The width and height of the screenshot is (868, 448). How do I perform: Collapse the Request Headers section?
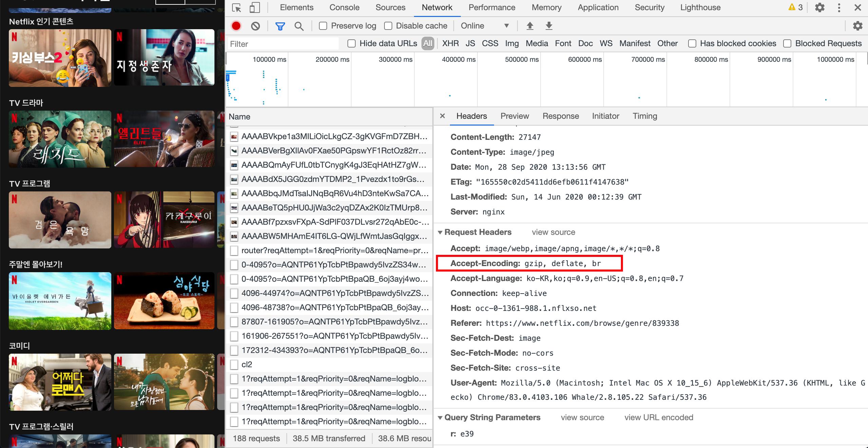pyautogui.click(x=440, y=232)
